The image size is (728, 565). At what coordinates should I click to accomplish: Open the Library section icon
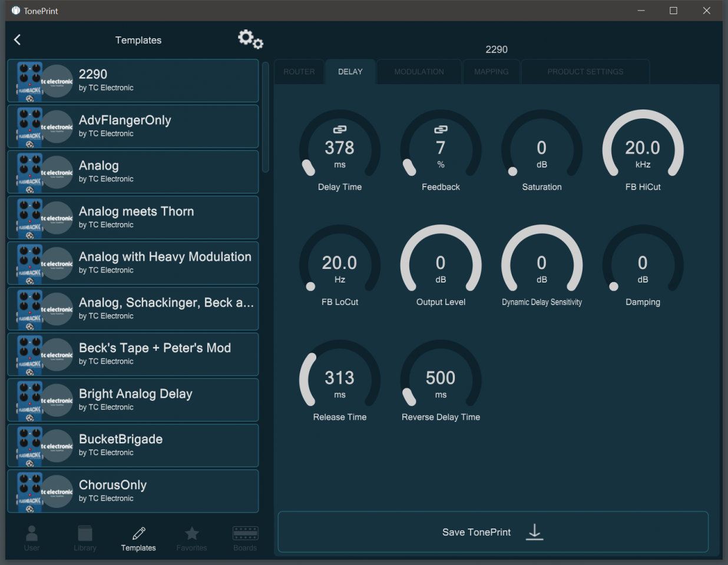click(x=85, y=533)
